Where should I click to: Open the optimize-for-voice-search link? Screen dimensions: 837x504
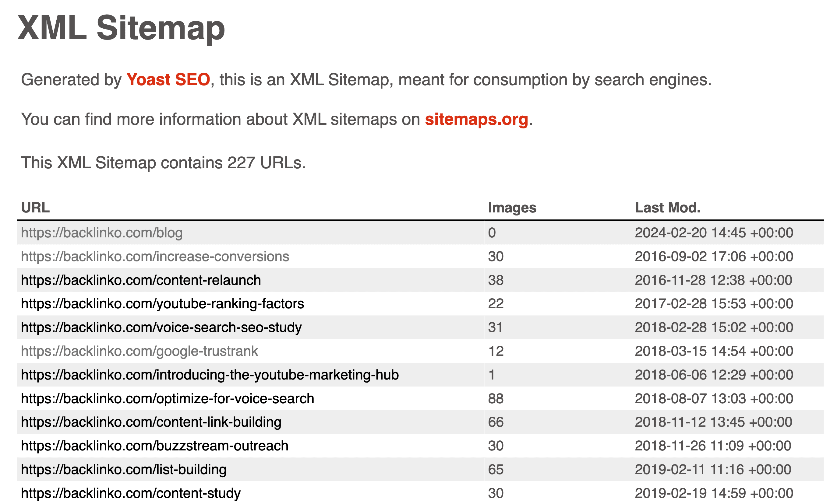click(168, 398)
